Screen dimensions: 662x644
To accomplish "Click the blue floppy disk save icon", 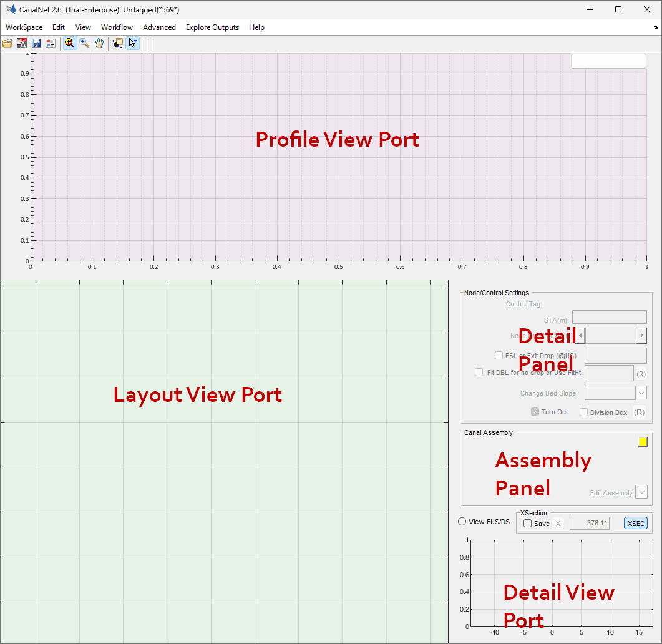I will [36, 43].
